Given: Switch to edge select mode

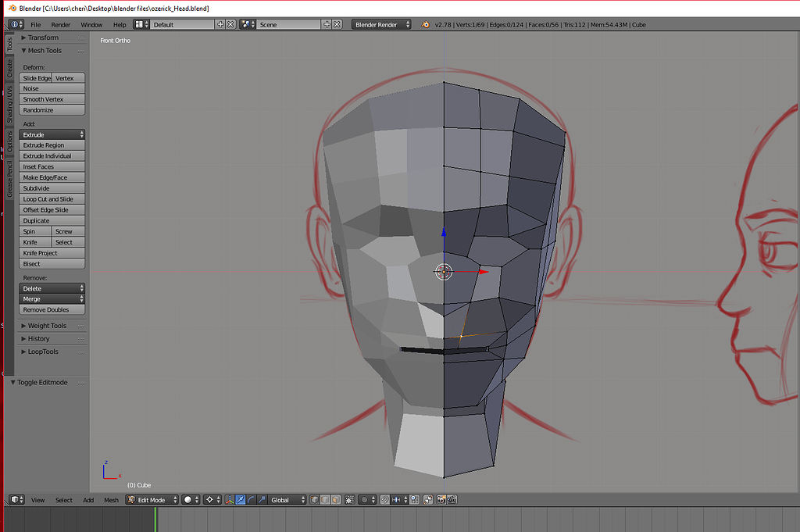Looking at the screenshot, I should [325, 500].
